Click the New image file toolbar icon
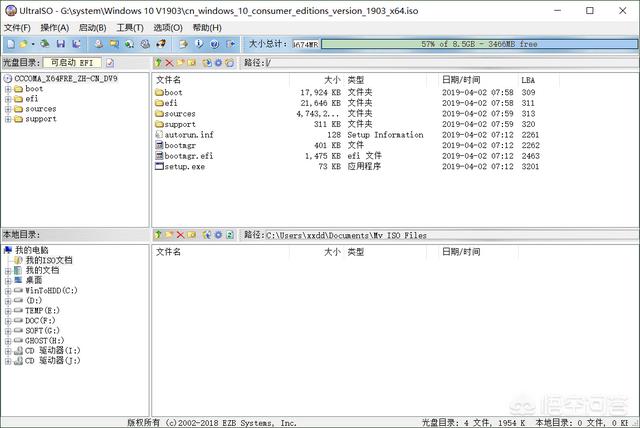This screenshot has width=640, height=428. 11,44
